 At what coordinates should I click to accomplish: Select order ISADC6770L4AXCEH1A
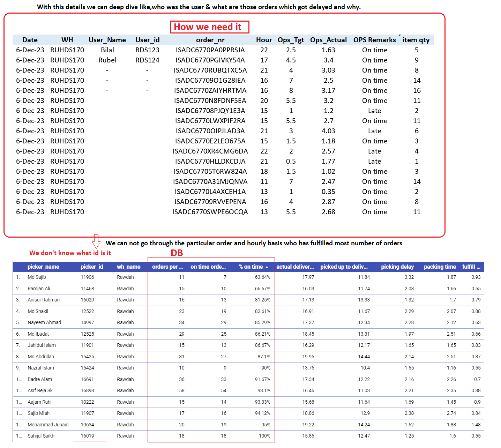click(x=210, y=192)
